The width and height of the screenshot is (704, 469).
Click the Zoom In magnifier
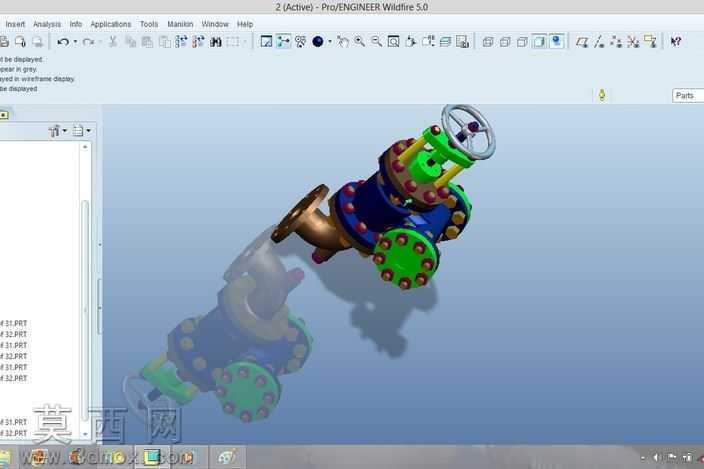coord(360,42)
